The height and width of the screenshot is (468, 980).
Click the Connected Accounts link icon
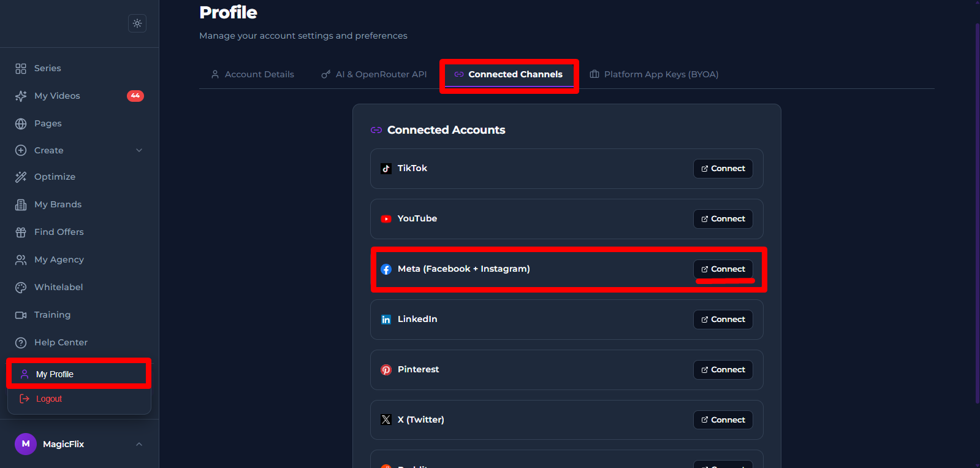pyautogui.click(x=376, y=130)
